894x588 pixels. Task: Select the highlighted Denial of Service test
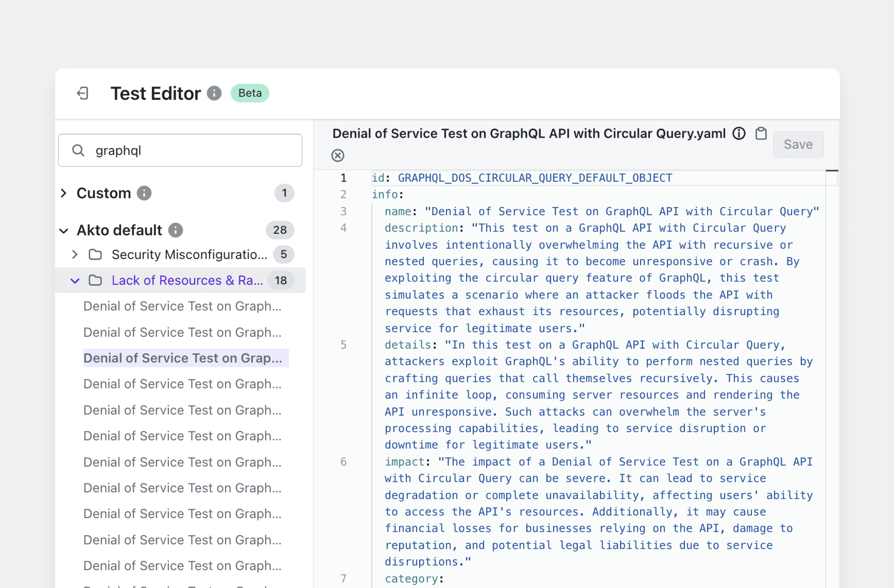183,358
